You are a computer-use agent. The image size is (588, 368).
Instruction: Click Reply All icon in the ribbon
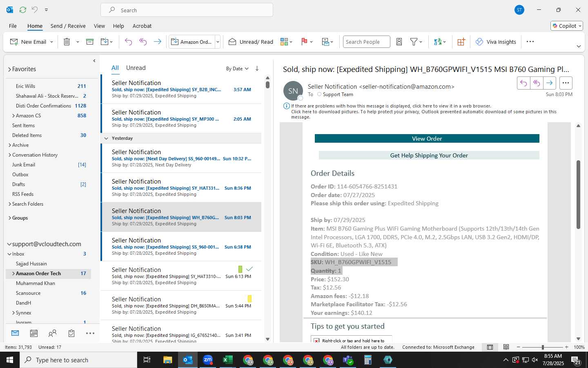point(143,42)
